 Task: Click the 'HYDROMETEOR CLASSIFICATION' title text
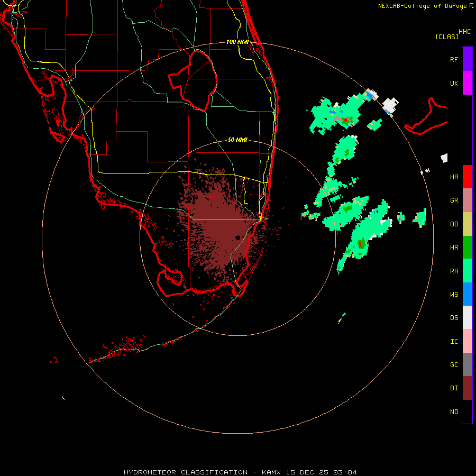pos(186,472)
